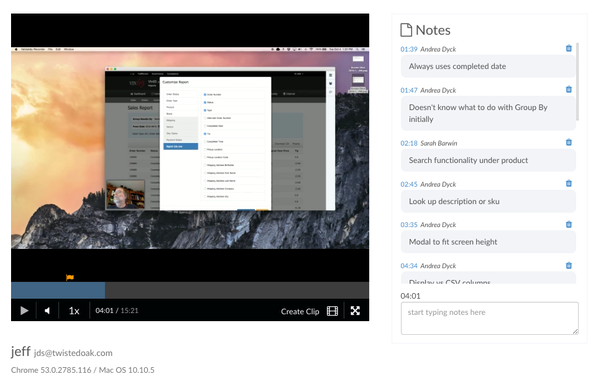The width and height of the screenshot is (600, 381).
Task: Mute the video volume speaker icon
Action: pos(47,311)
